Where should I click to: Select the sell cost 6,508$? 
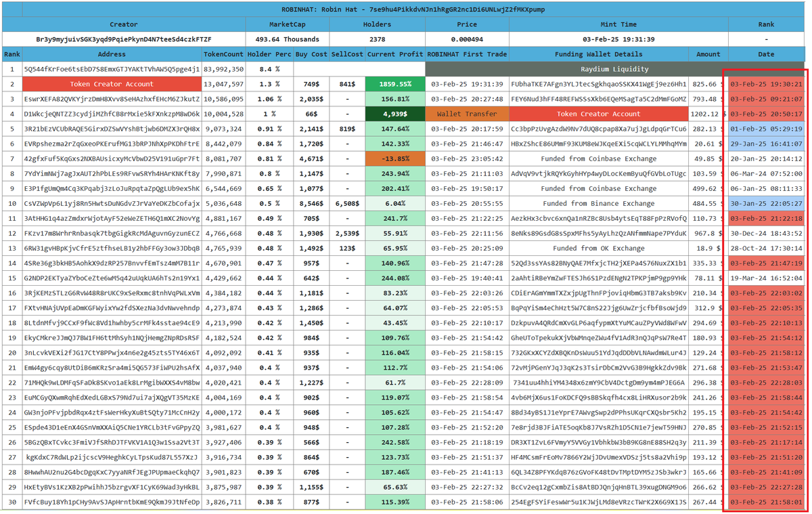click(x=347, y=203)
